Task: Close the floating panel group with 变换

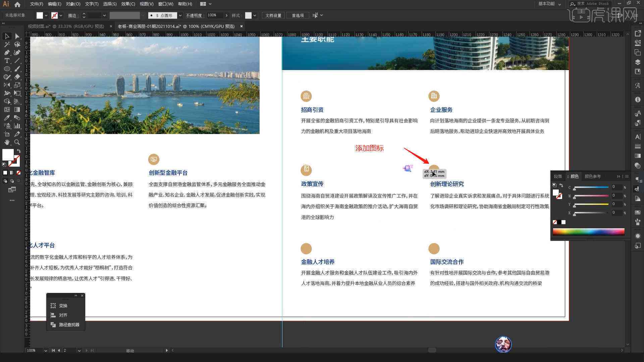Action: tap(82, 296)
